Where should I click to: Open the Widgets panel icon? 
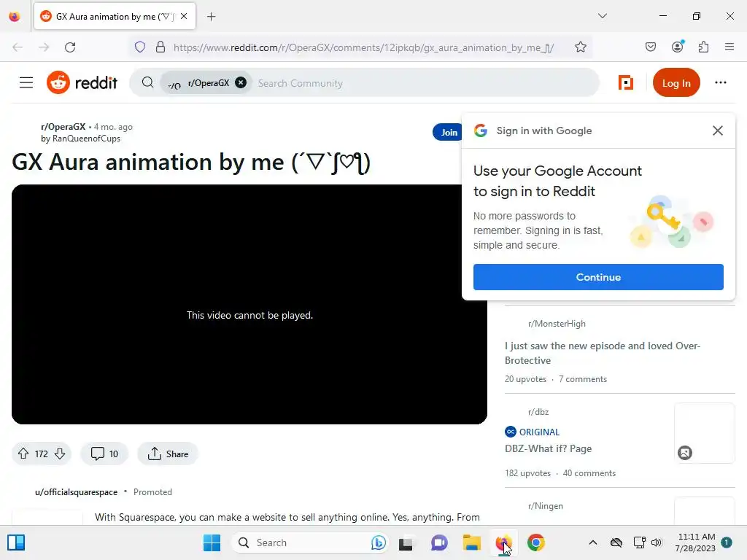pos(16,542)
